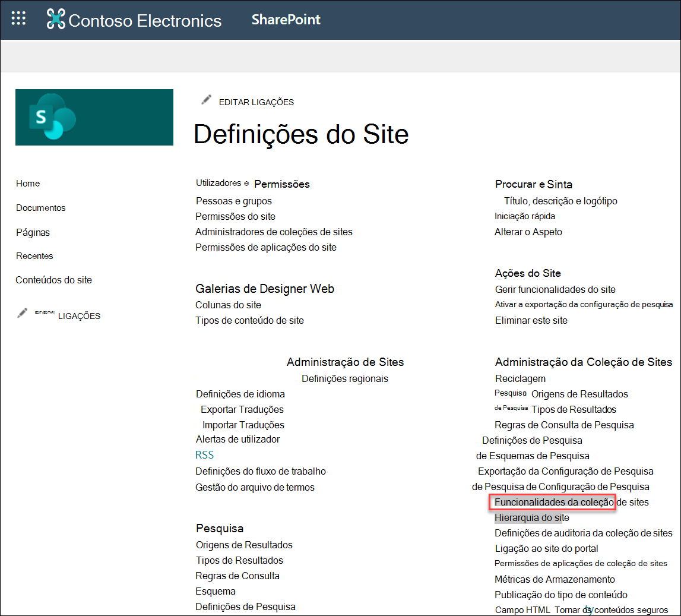
Task: Open Gestão do arquivo de termos
Action: (x=255, y=488)
